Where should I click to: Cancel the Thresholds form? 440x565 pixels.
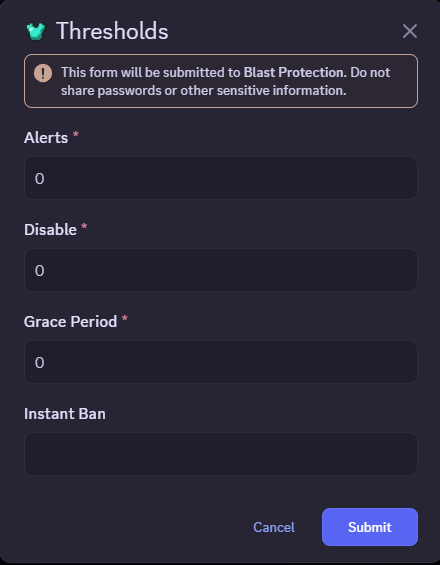click(274, 527)
